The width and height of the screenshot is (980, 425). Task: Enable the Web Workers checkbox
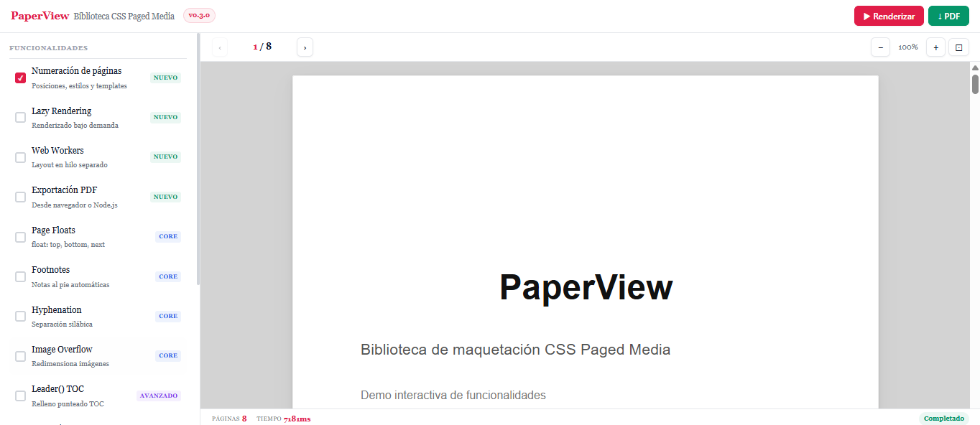(x=20, y=157)
